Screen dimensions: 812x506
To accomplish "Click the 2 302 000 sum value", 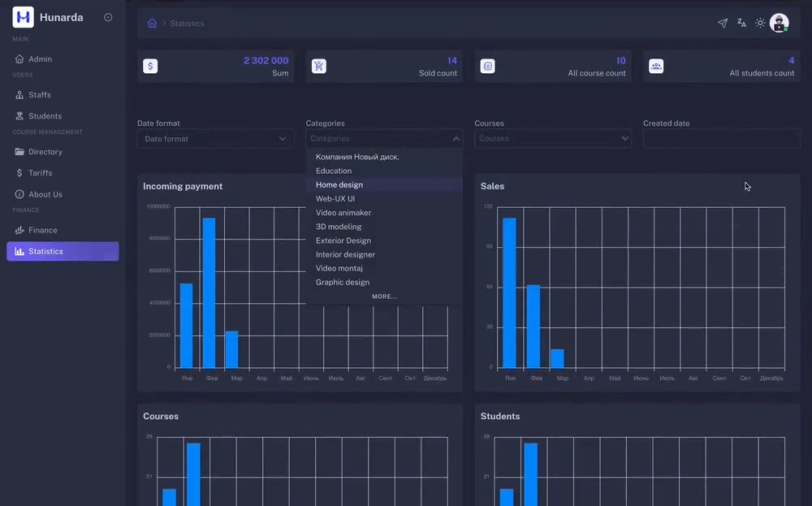I will pos(266,61).
